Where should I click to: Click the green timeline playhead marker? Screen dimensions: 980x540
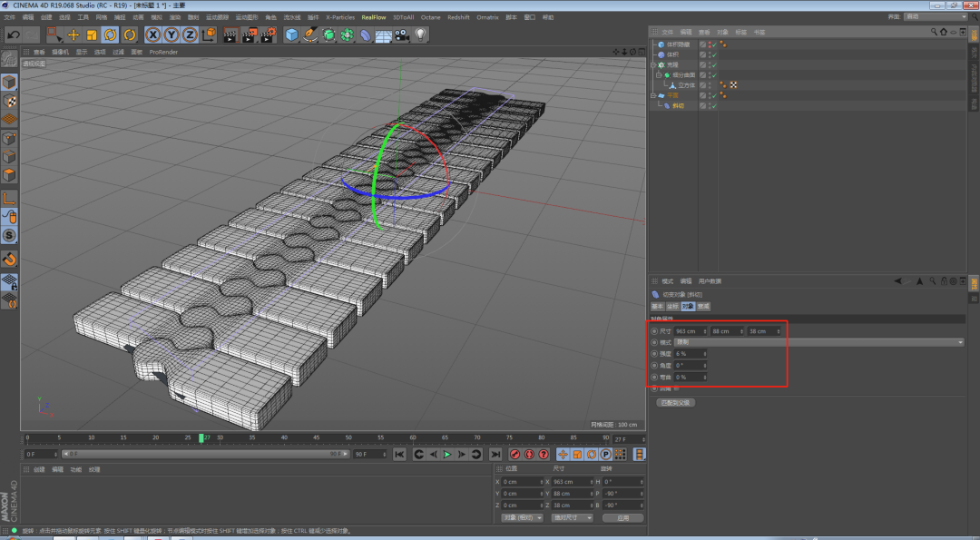pyautogui.click(x=201, y=438)
